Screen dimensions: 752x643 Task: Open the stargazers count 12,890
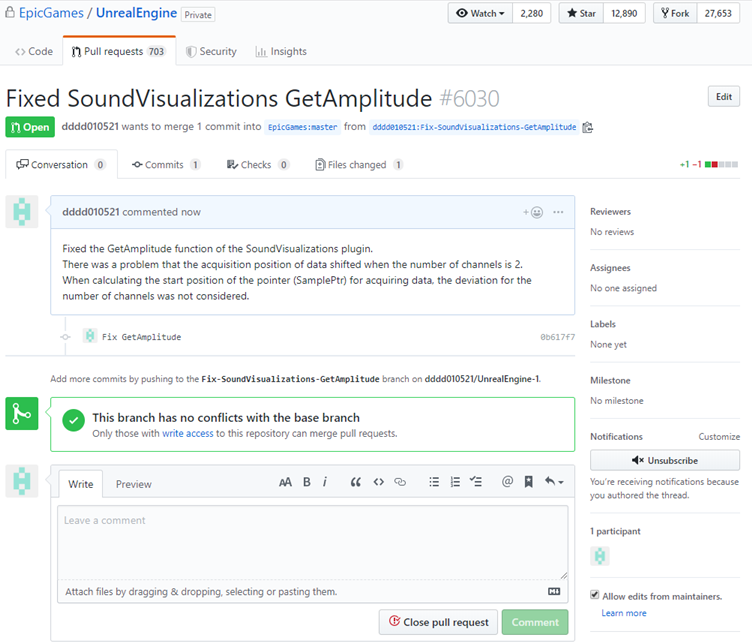pyautogui.click(x=624, y=13)
